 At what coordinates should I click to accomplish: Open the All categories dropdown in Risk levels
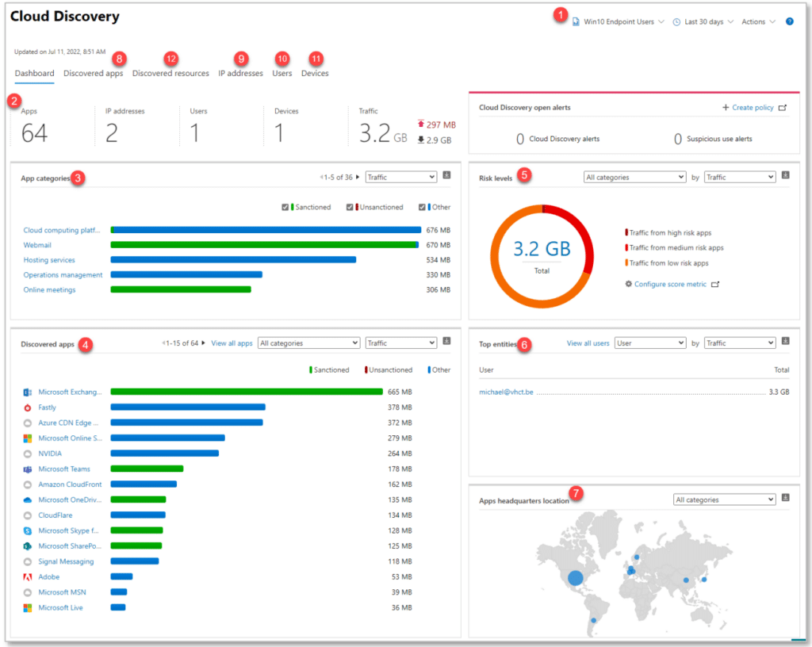click(x=634, y=176)
